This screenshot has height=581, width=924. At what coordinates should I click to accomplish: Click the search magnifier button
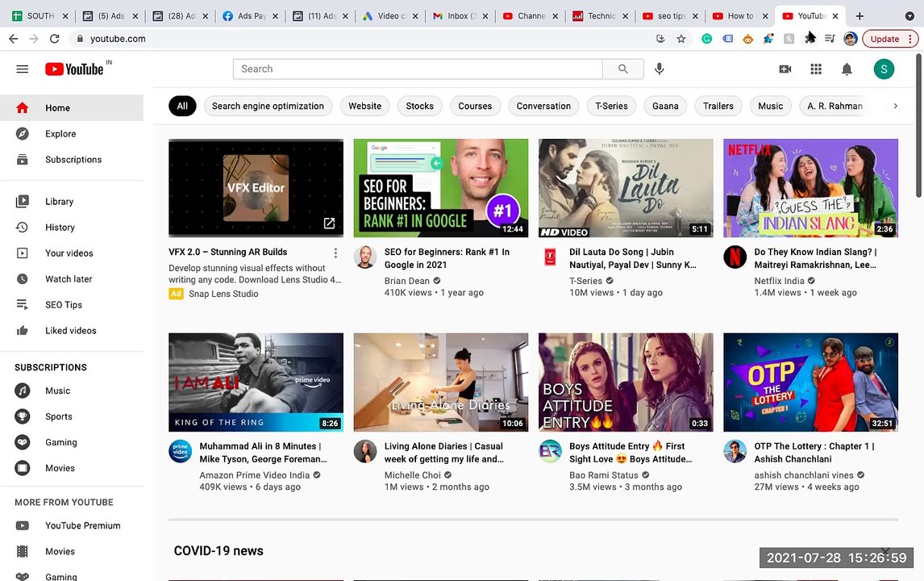coord(623,69)
